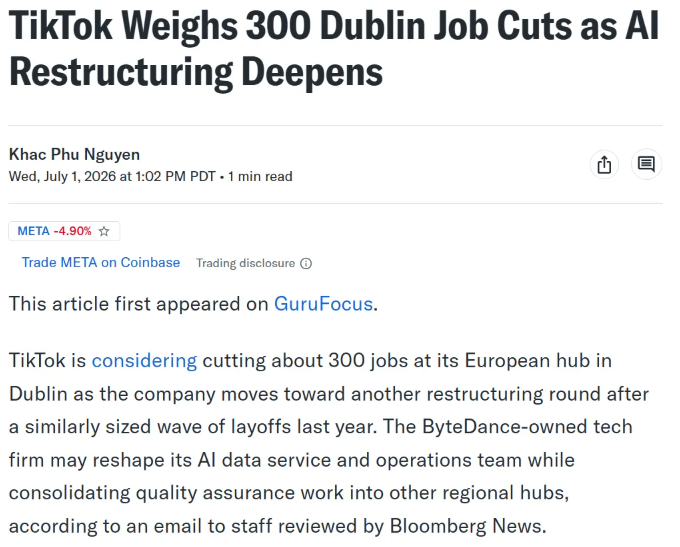Open the 'considering' hyperlink in article
Screen dimensions: 680x547
tap(144, 361)
